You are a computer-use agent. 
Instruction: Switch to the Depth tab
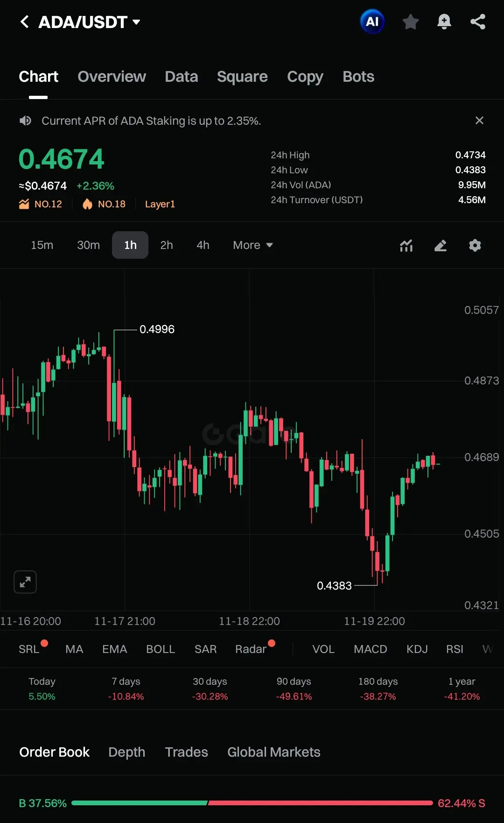[x=126, y=752]
